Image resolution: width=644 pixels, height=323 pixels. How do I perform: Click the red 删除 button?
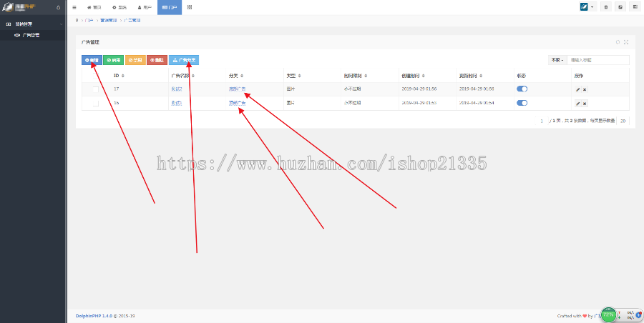coord(157,60)
